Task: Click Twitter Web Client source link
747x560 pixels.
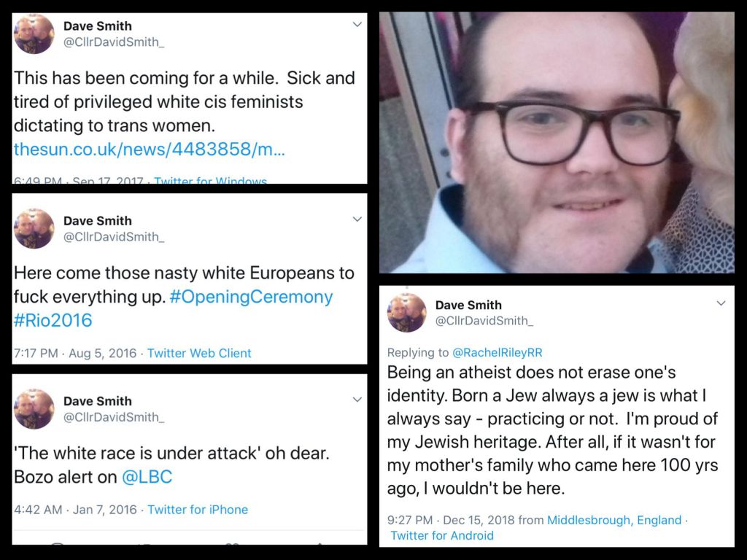Action: point(199,353)
